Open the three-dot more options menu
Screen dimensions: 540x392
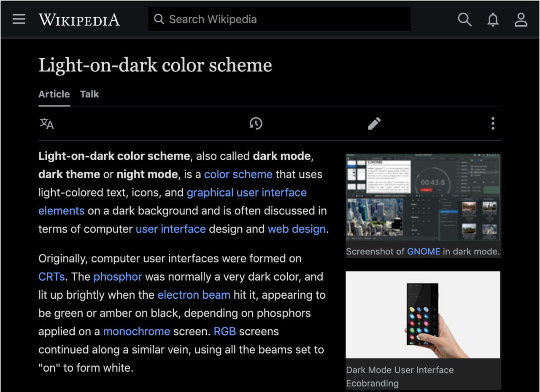pos(492,124)
